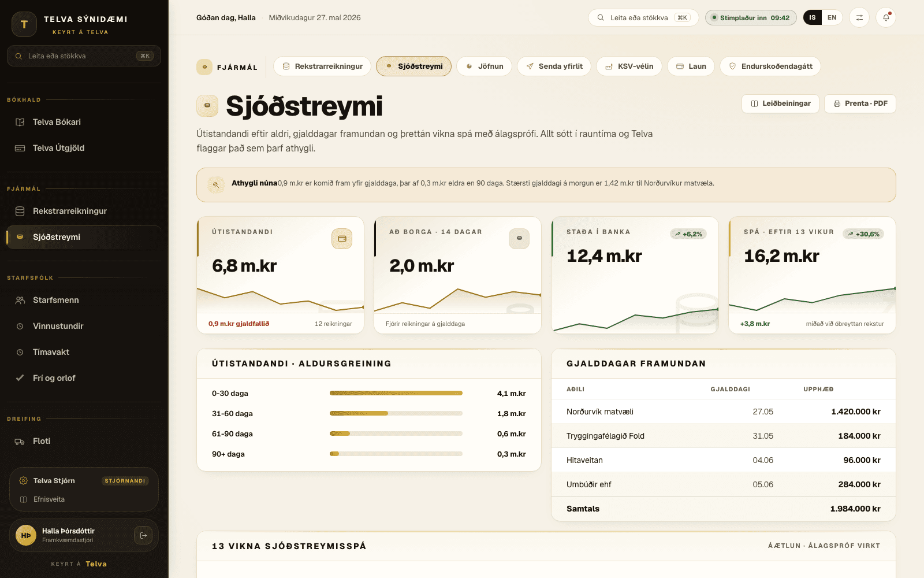Click the UPPHÆÐ column header
The image size is (924, 578).
click(x=818, y=389)
